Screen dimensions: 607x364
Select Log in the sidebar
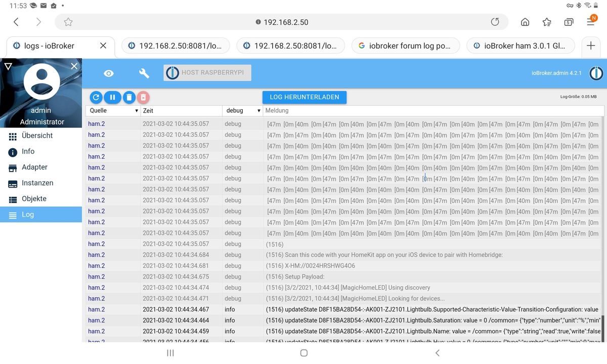(41, 214)
